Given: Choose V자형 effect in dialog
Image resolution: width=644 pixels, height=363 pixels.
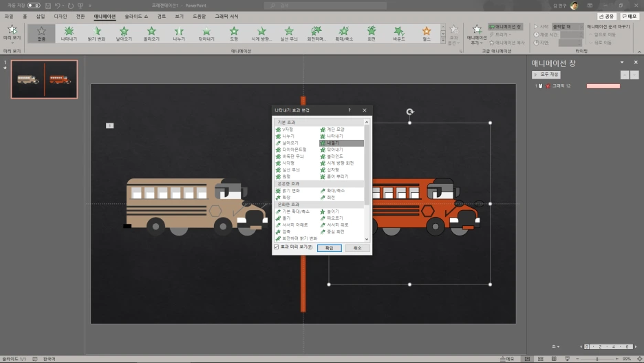Looking at the screenshot, I should [284, 129].
